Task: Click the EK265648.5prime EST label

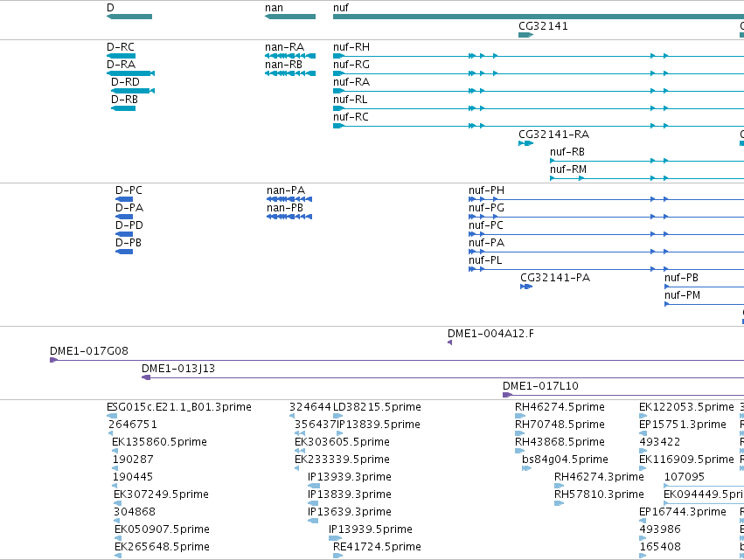Action: tap(162, 547)
